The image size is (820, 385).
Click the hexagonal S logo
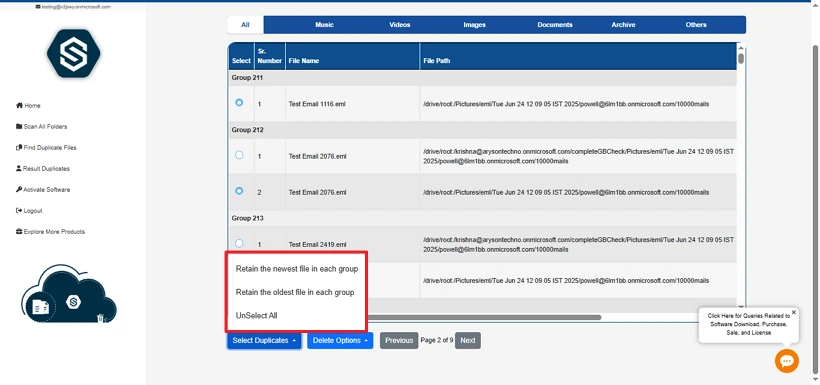73,53
